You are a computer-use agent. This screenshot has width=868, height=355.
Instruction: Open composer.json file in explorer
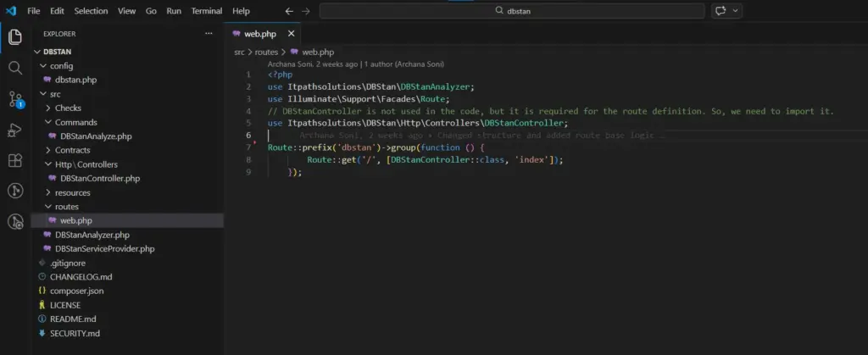[76, 291]
